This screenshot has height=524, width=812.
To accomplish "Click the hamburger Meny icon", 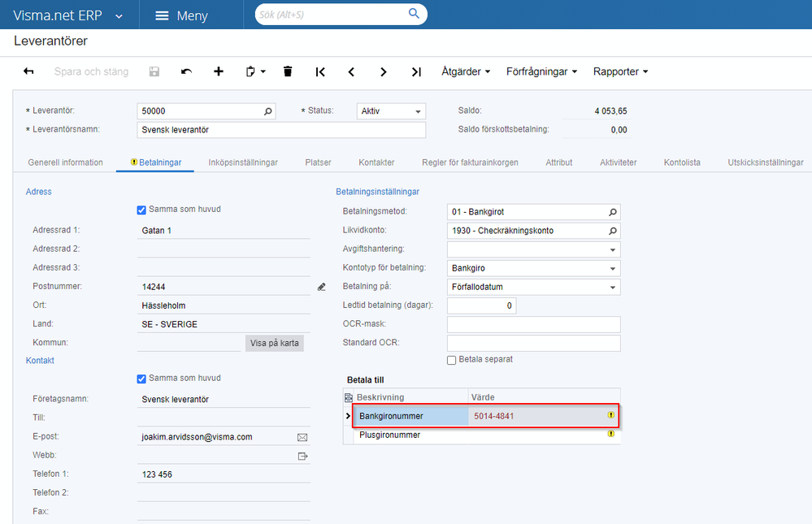I will (x=162, y=15).
